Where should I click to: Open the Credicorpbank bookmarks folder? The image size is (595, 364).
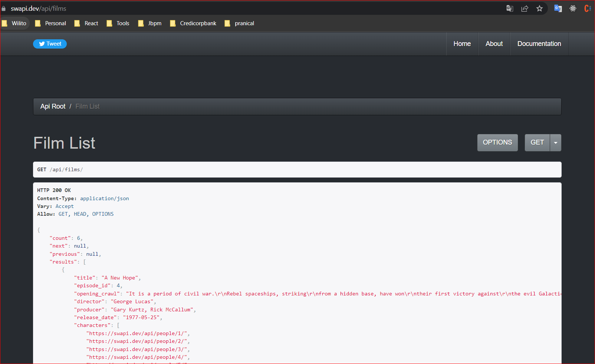193,23
